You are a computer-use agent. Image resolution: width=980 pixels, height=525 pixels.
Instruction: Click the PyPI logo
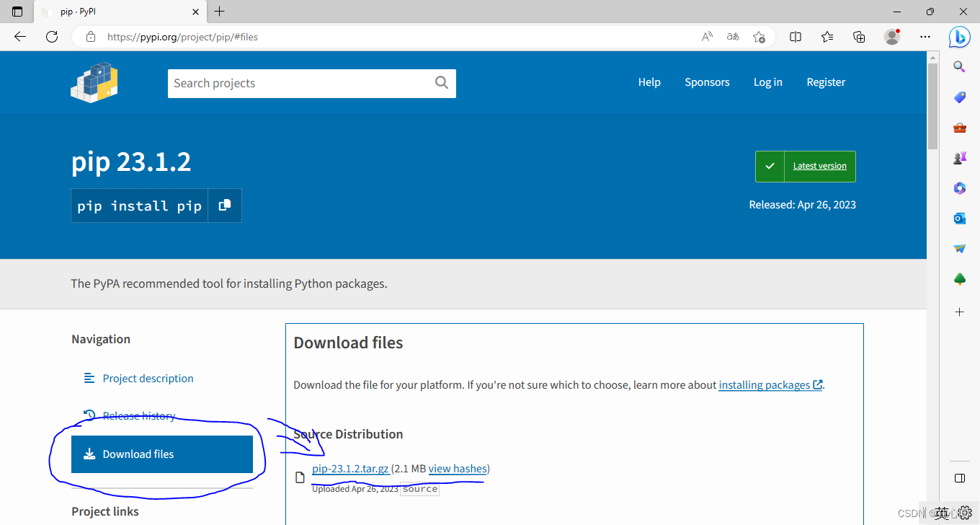click(94, 82)
